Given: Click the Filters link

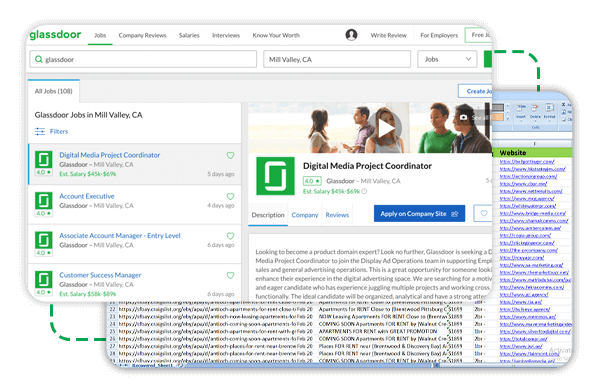Looking at the screenshot, I should [59, 131].
